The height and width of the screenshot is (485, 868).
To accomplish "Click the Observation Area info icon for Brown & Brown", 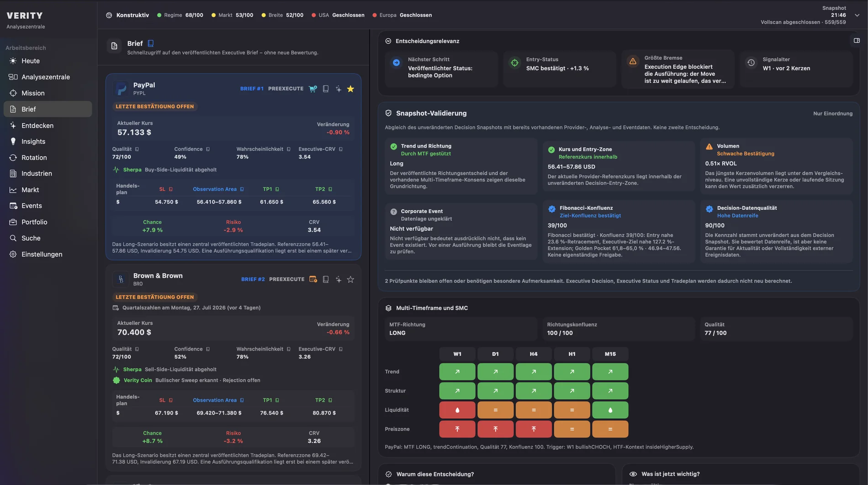I will [x=242, y=400].
